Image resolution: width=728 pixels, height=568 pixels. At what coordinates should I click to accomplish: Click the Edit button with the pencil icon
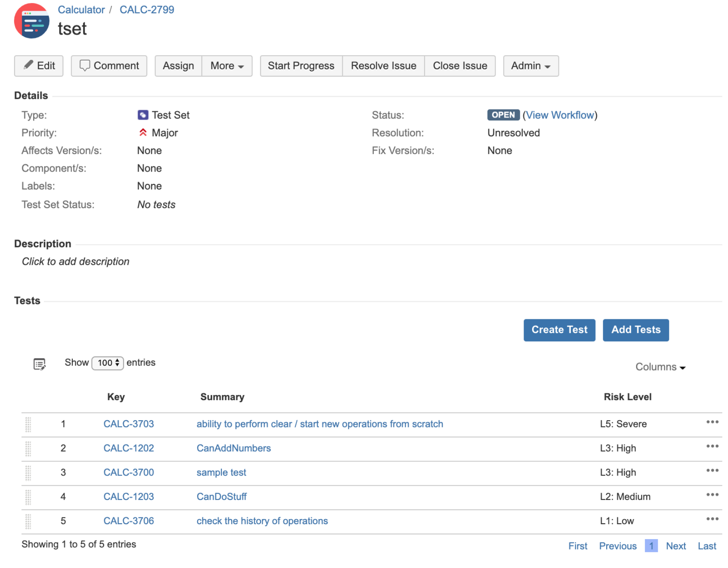point(39,66)
